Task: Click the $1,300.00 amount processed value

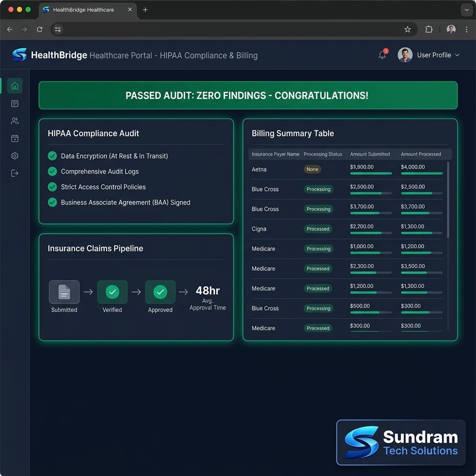Action: 412,226
